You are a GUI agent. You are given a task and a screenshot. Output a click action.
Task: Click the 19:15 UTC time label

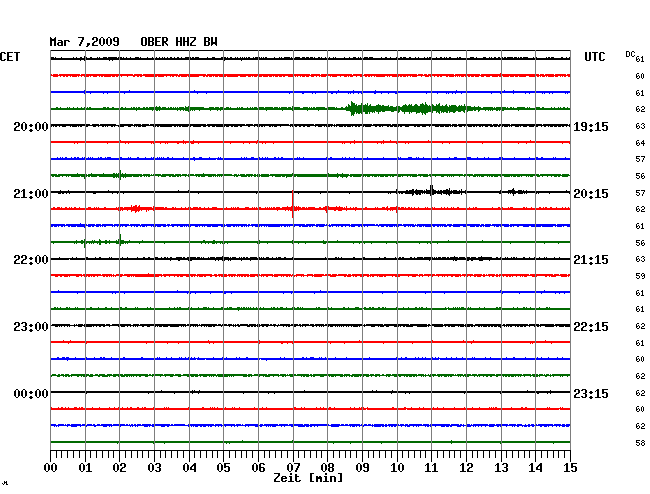591,126
